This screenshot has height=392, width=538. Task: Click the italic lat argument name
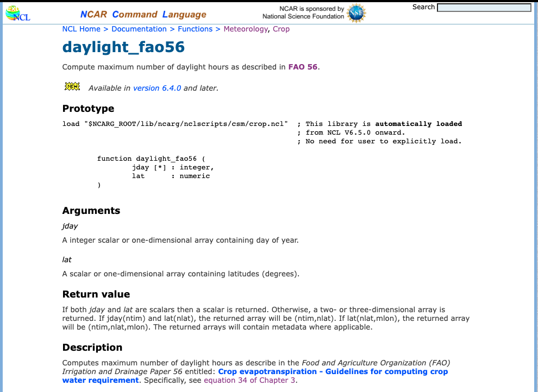[x=67, y=260]
